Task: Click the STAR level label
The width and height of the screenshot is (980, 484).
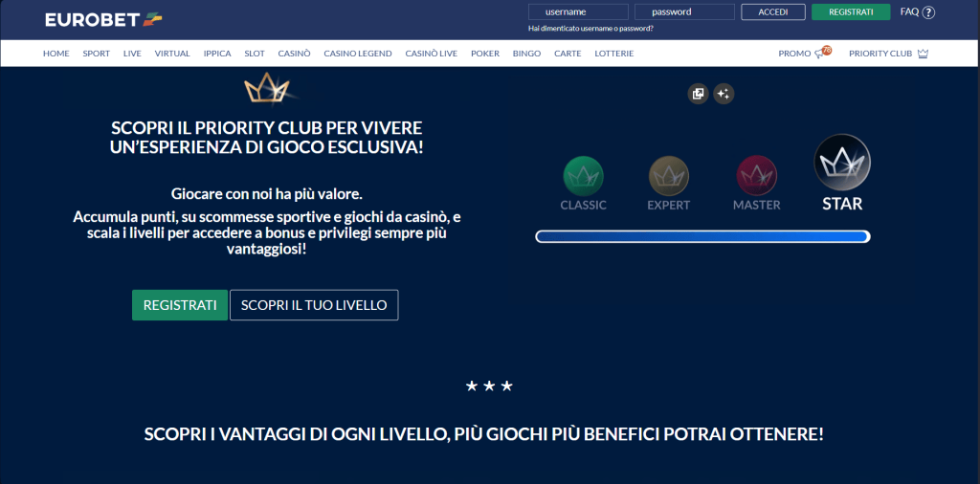Action: coord(842,203)
